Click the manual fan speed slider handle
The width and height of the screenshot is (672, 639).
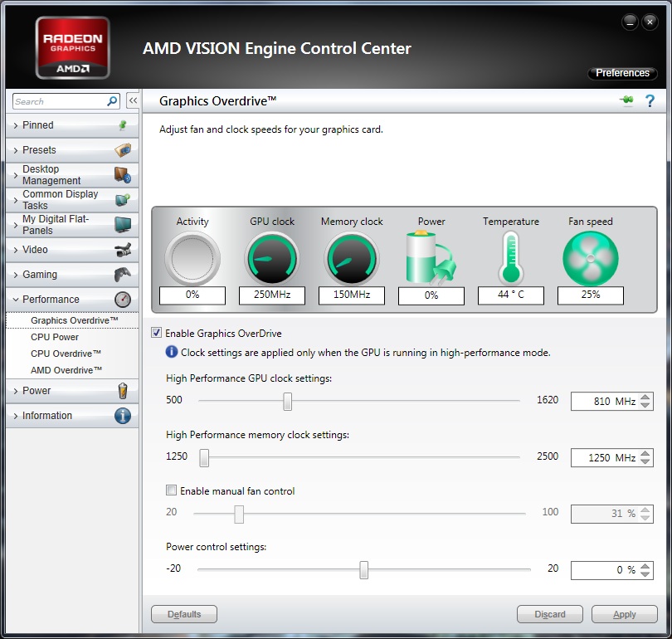[x=239, y=514]
